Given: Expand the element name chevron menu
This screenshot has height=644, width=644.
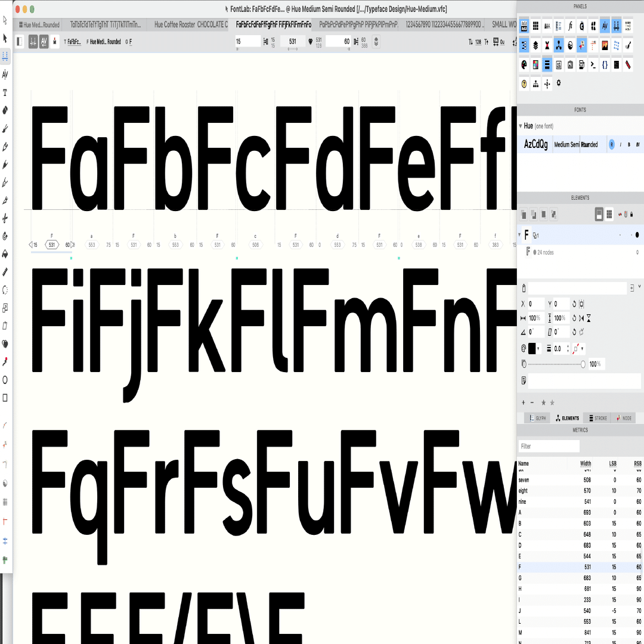Looking at the screenshot, I should pyautogui.click(x=639, y=287).
